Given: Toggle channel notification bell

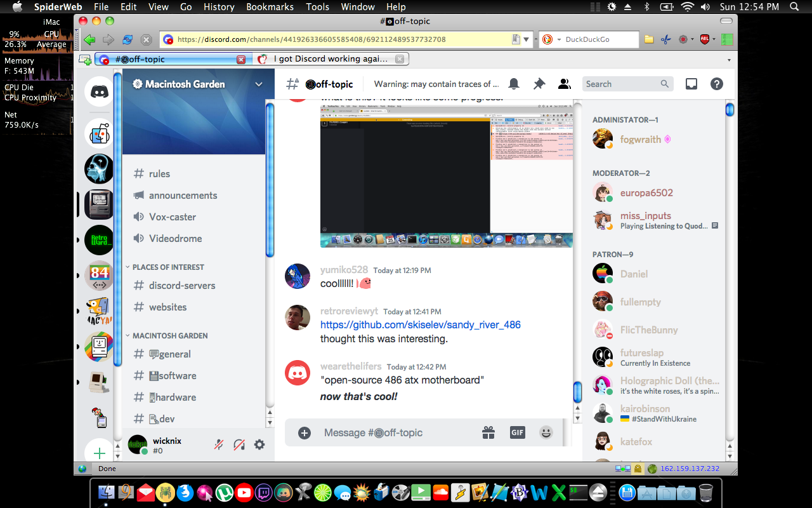Looking at the screenshot, I should point(514,84).
